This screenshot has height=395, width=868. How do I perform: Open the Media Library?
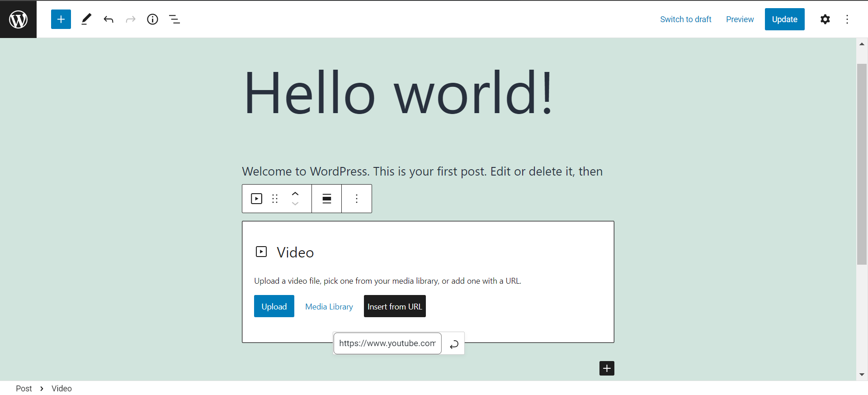[x=329, y=306]
